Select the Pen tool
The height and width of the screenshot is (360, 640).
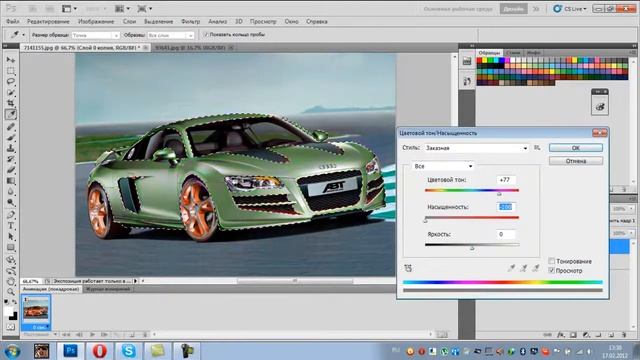[11, 215]
